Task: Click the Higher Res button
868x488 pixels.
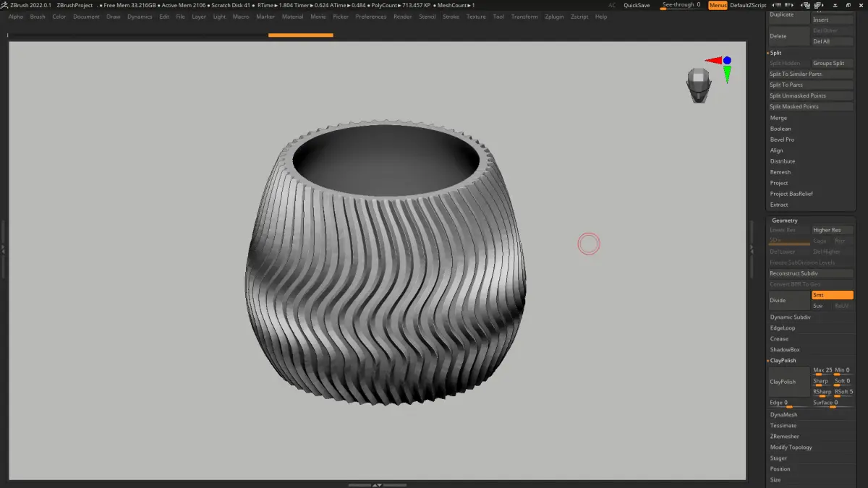Action: (x=833, y=230)
